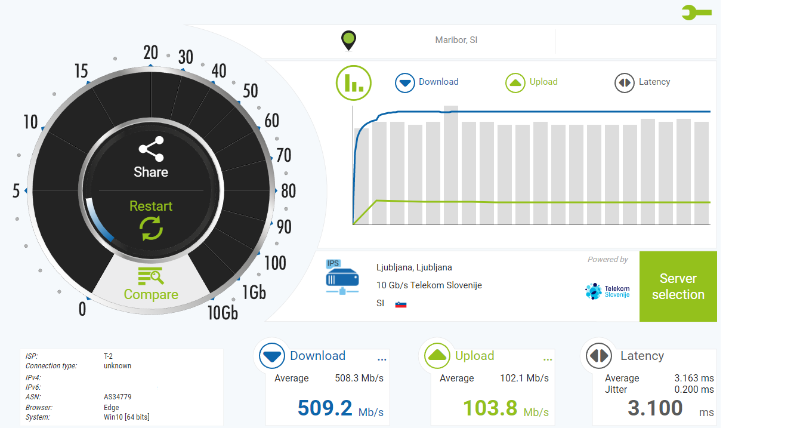800x428 pixels.
Task: Toggle the Upload series in graph legend
Action: point(515,82)
